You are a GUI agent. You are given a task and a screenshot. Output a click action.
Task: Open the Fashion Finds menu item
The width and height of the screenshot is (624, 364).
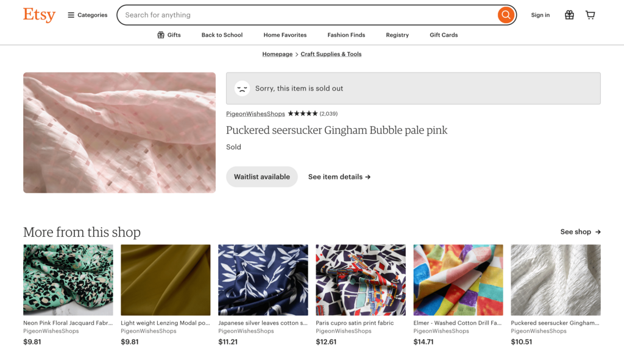[x=346, y=35]
